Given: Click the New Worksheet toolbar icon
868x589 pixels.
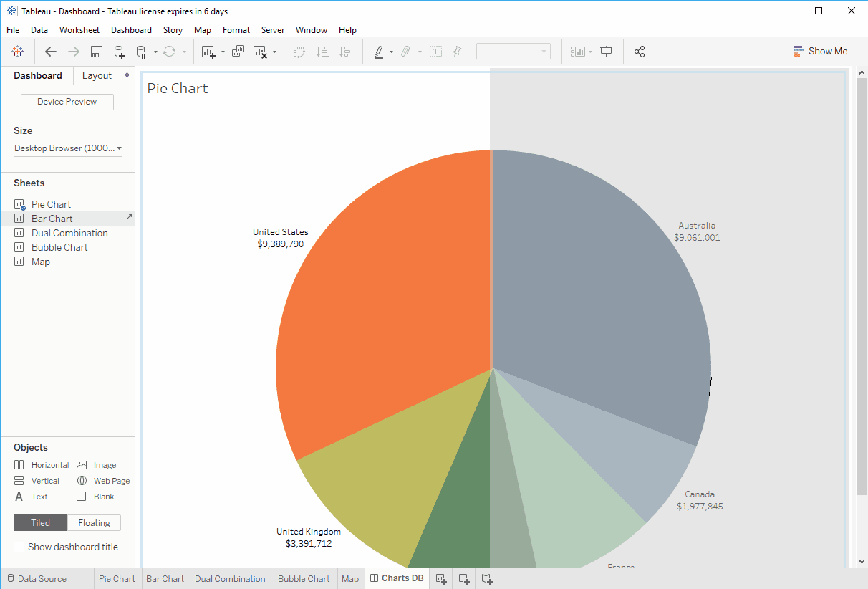Looking at the screenshot, I should pyautogui.click(x=208, y=52).
